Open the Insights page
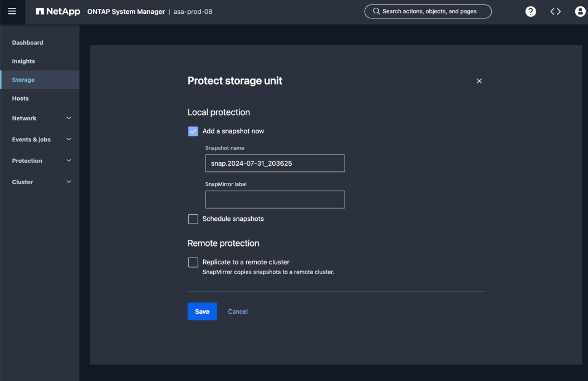The width and height of the screenshot is (588, 381). coord(23,61)
